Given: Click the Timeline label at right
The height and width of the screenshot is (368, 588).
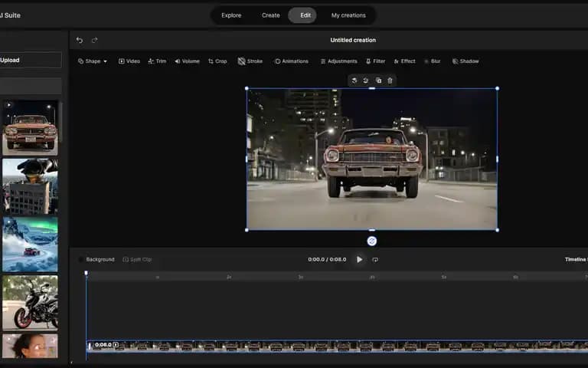Looking at the screenshot, I should [x=576, y=259].
